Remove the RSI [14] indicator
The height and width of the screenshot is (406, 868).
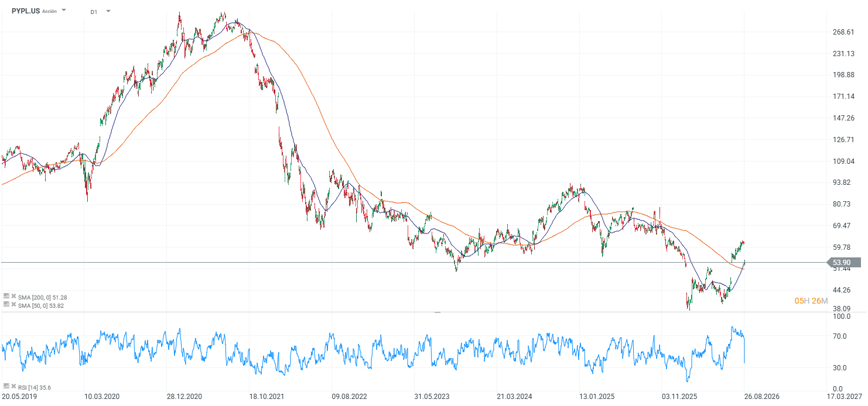13,386
